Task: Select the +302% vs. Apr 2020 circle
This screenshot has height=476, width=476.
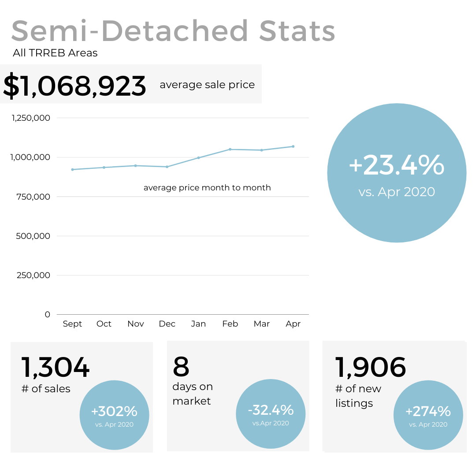Action: [115, 415]
